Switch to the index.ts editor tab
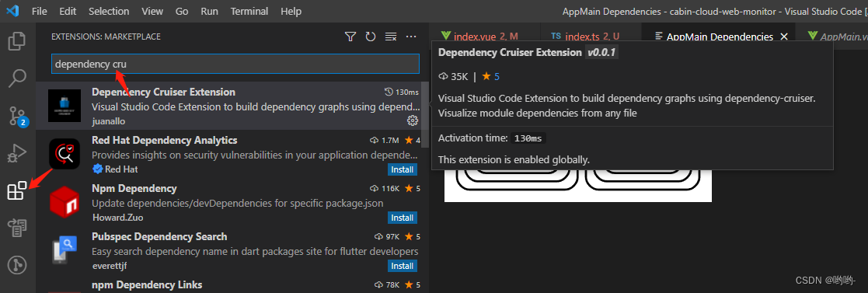 point(590,37)
